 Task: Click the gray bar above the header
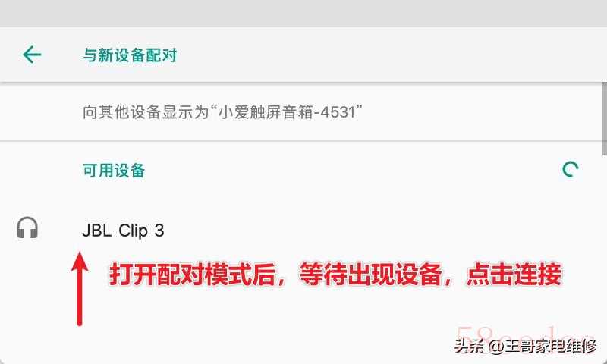tap(303, 13)
